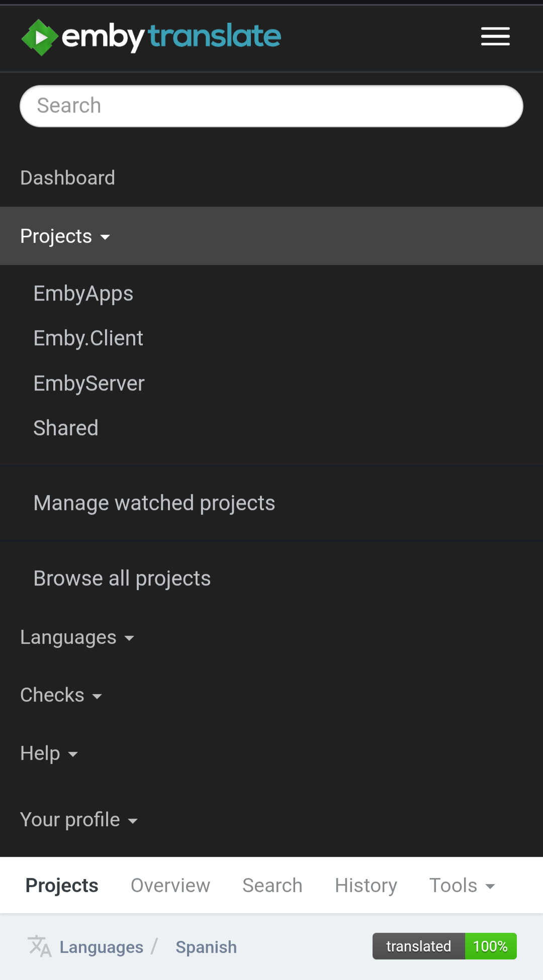Expand the Languages dropdown
This screenshot has height=980, width=543.
click(77, 637)
